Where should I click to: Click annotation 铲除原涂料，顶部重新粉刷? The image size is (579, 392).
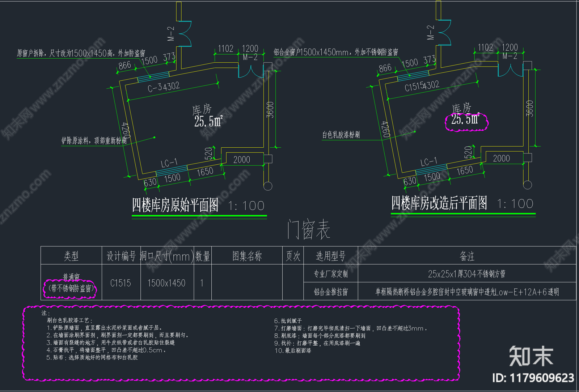tap(94, 140)
